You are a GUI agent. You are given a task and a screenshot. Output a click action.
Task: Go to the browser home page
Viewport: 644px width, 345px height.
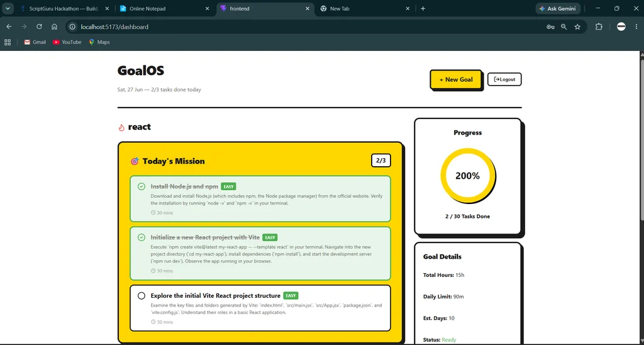54,26
